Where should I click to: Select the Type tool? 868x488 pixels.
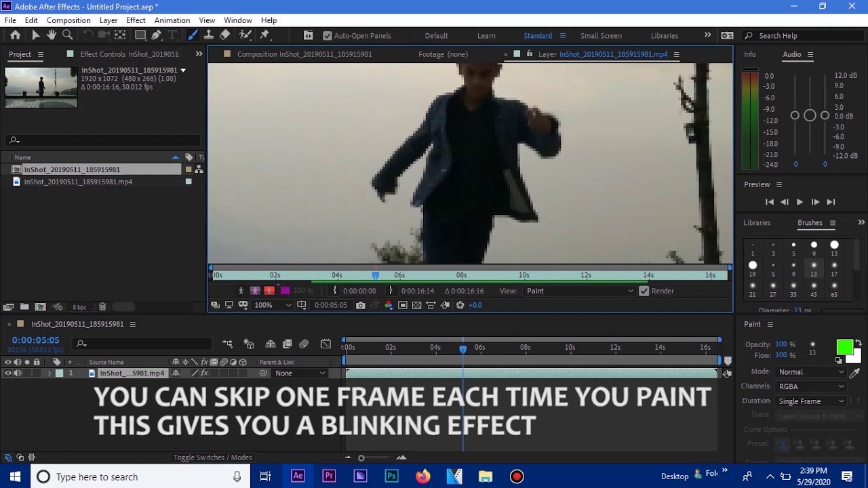pos(172,35)
